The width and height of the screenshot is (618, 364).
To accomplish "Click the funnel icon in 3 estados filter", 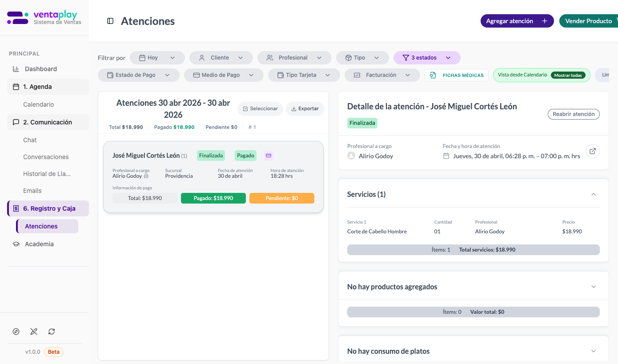I will (405, 58).
